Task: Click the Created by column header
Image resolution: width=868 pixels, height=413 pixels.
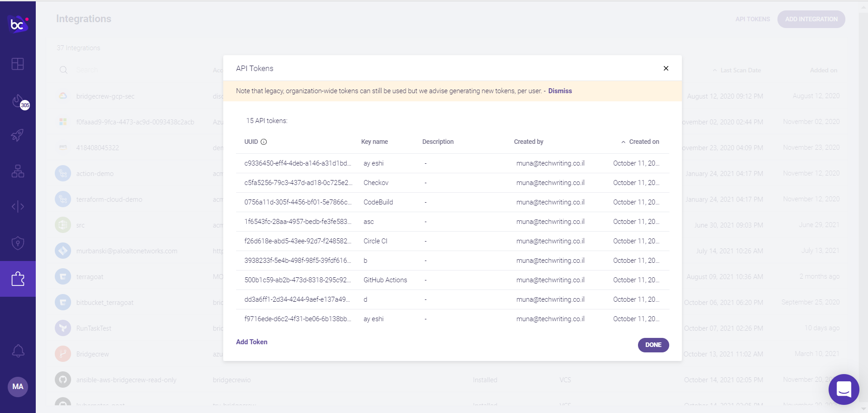Action: (x=528, y=142)
